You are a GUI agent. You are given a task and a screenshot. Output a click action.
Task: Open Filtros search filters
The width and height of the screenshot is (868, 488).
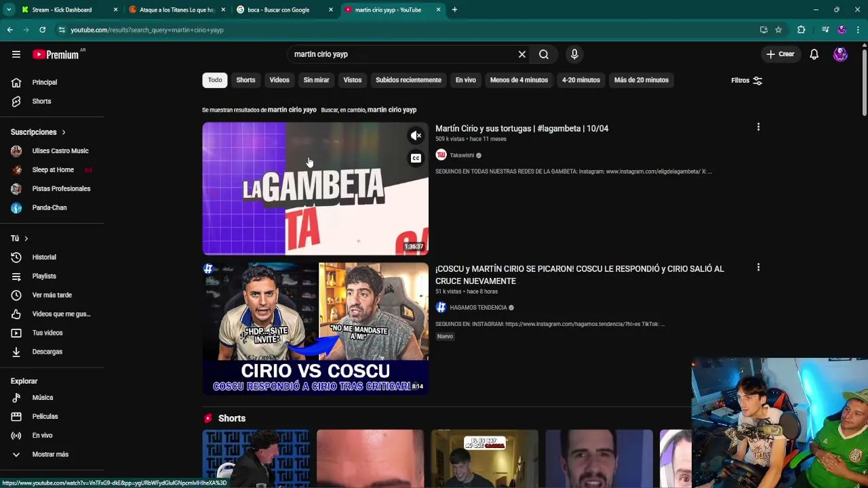tap(747, 80)
